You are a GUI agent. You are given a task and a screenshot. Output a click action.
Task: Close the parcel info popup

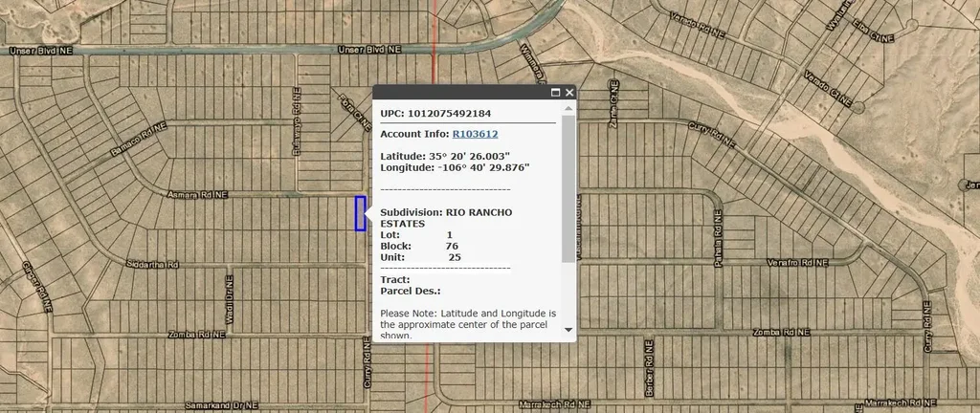[569, 93]
